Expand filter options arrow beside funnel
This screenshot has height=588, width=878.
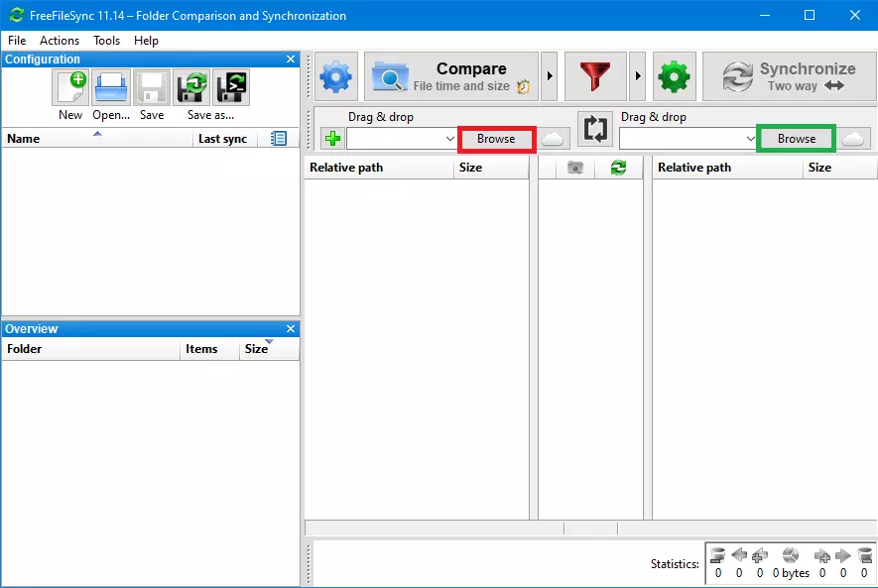pyautogui.click(x=638, y=76)
